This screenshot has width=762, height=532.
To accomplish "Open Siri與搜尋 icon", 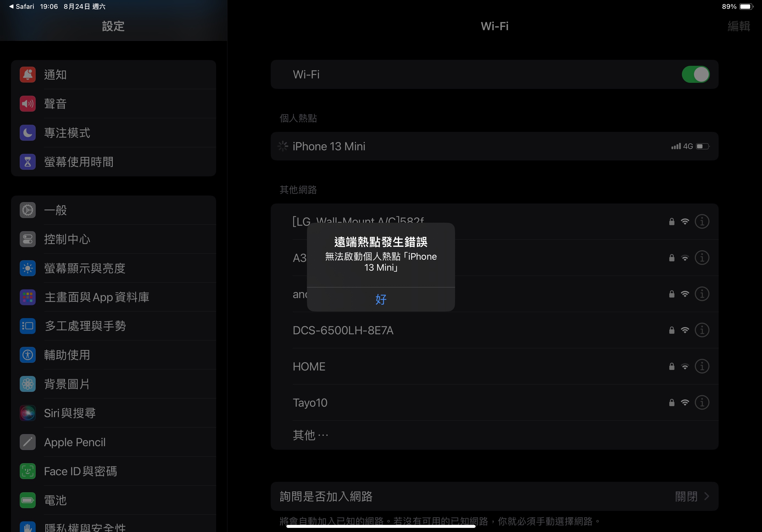I will click(x=27, y=413).
